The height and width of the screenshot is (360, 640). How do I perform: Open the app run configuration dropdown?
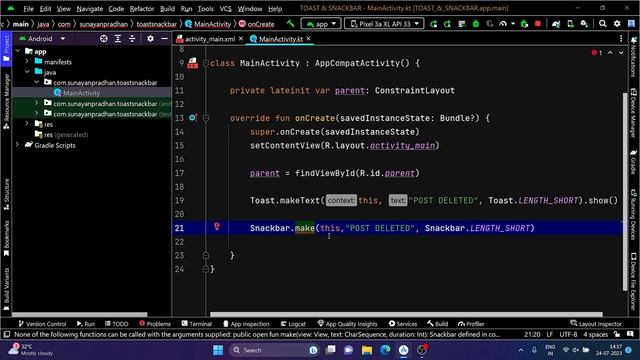(321, 24)
